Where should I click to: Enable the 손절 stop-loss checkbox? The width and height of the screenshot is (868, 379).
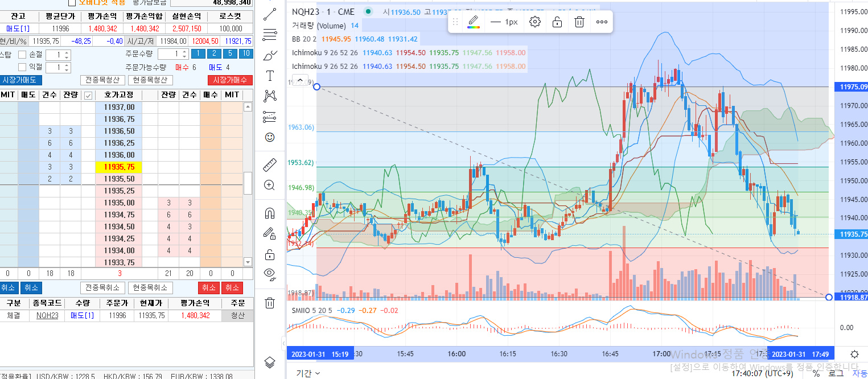pyautogui.click(x=23, y=55)
